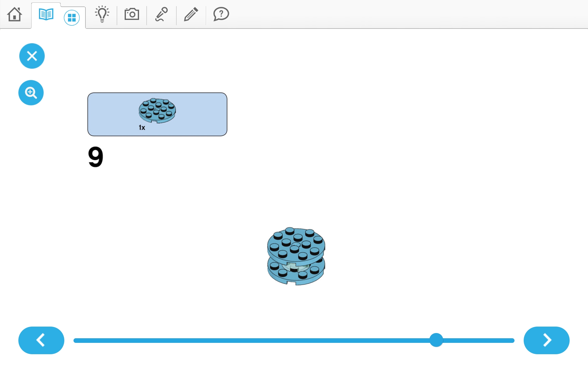Close the building instructions view
The width and height of the screenshot is (588, 368).
pos(32,56)
